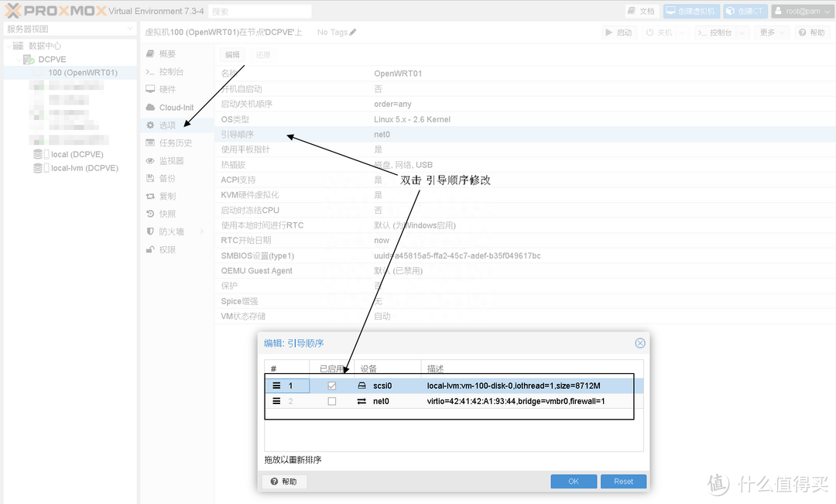Open the 硬件 hardware tab

[167, 89]
